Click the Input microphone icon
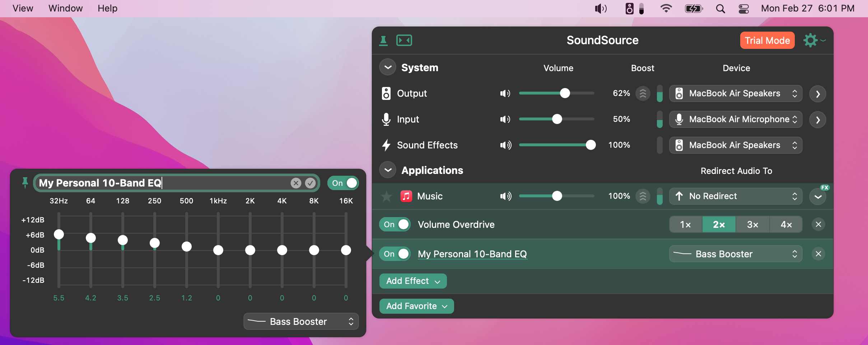This screenshot has width=868, height=345. 386,119
